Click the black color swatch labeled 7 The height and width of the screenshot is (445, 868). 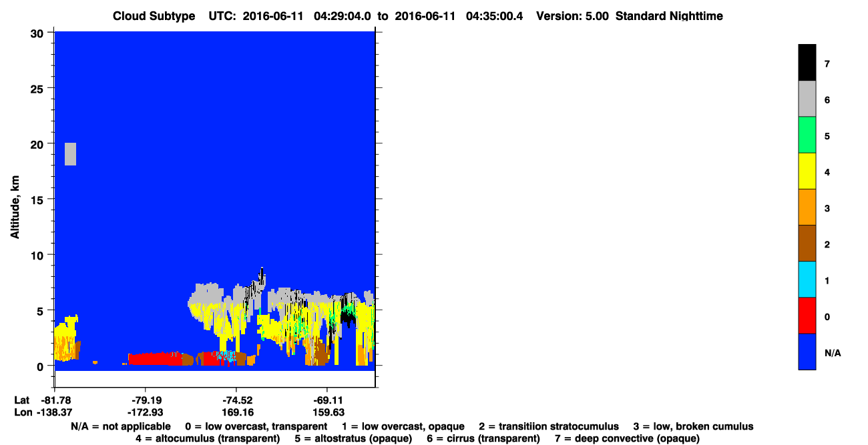tap(807, 63)
